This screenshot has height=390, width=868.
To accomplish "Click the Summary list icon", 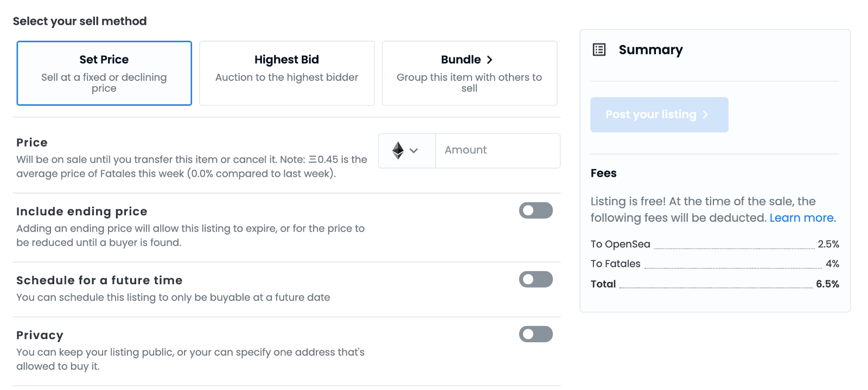I will pos(599,50).
